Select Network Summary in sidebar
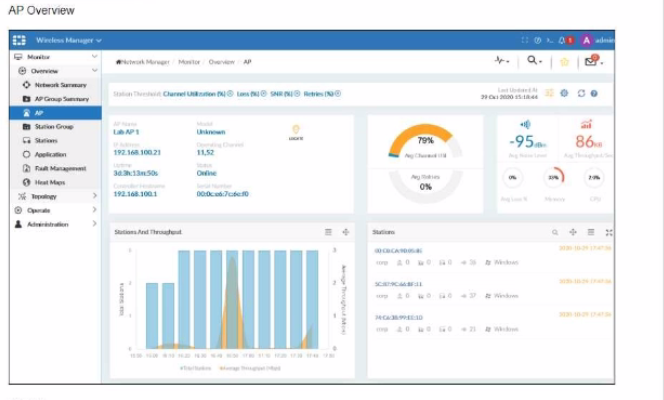The height and width of the screenshot is (400, 664). point(60,85)
